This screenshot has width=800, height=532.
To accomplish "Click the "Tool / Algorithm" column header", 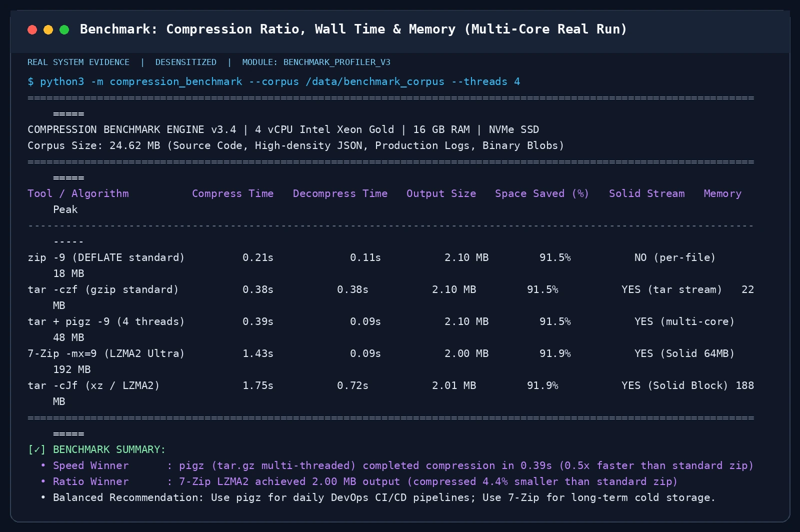I will (78, 193).
